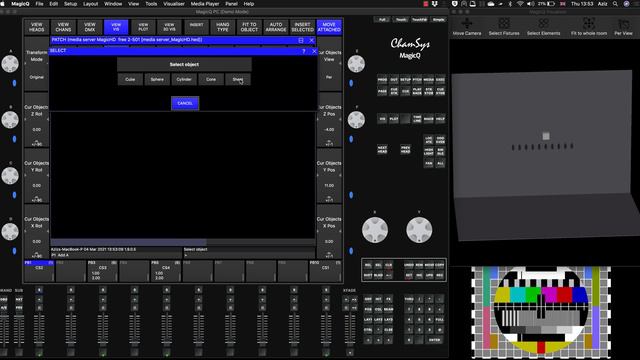Click the HELP console key
Image resolution: width=640 pixels, height=360 pixels.
click(x=440, y=119)
